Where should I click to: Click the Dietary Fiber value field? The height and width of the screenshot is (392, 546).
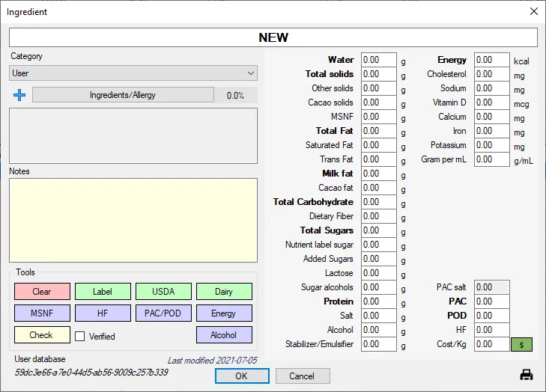point(378,216)
